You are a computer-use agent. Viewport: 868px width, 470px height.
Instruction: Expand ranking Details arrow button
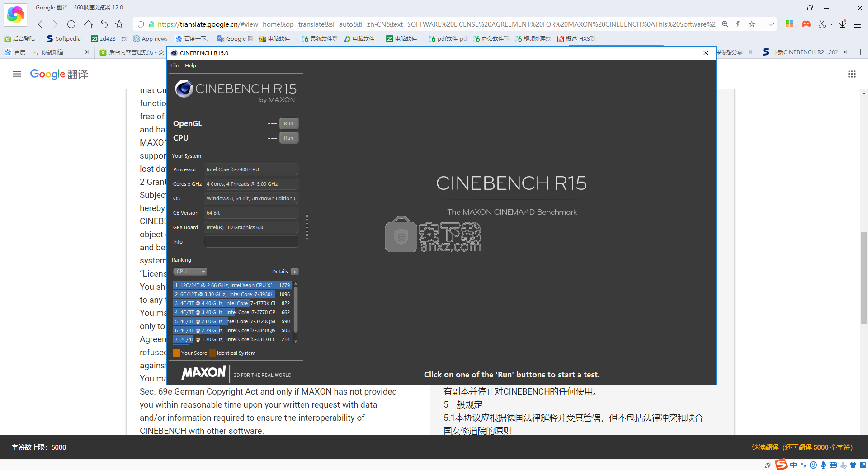(x=295, y=272)
